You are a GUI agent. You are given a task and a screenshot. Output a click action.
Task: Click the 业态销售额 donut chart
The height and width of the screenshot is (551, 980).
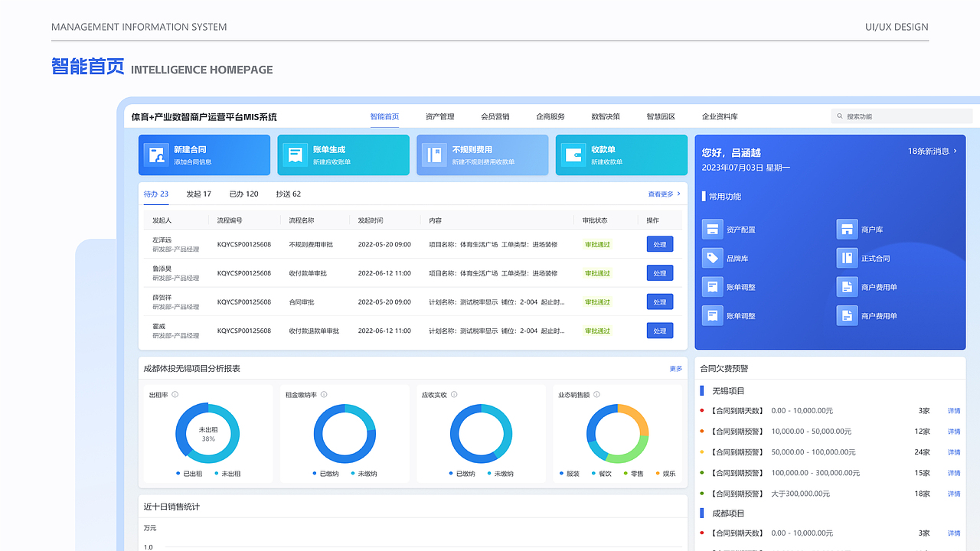click(x=617, y=433)
